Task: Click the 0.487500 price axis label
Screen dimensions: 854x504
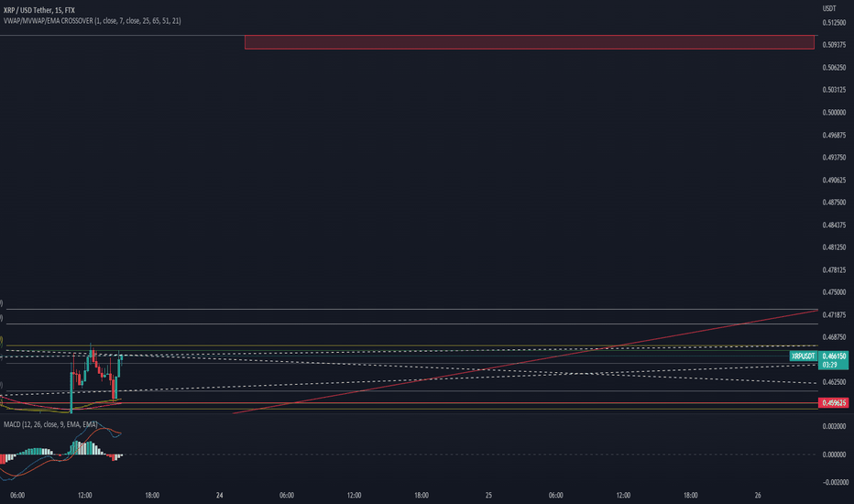Action: [834, 203]
